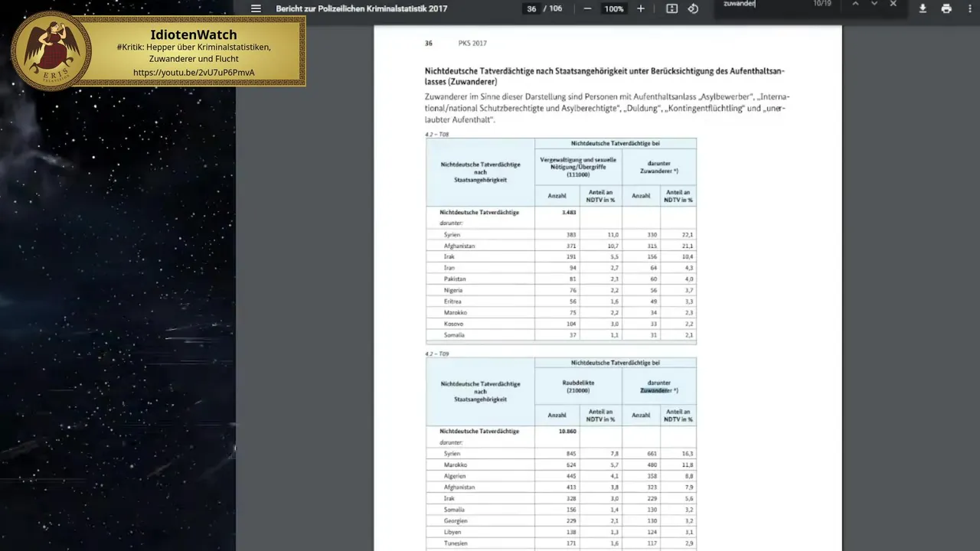Viewport: 980px width, 551px height.
Task: Click the table label 4.2 – T08
Action: point(436,134)
